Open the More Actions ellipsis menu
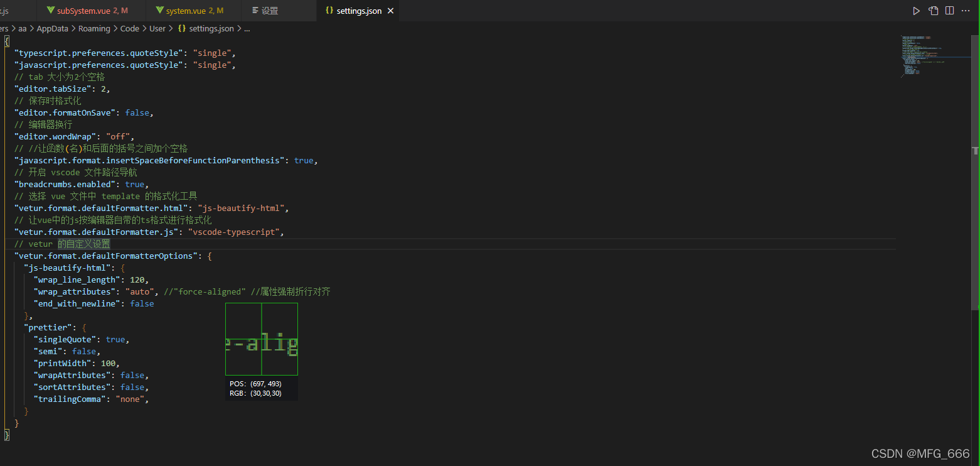 [x=967, y=11]
